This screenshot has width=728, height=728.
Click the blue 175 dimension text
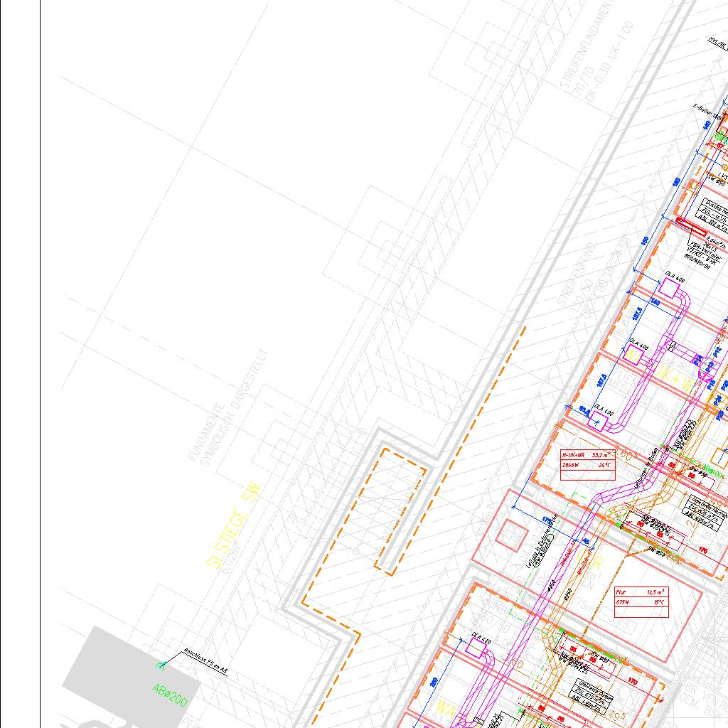(546, 520)
